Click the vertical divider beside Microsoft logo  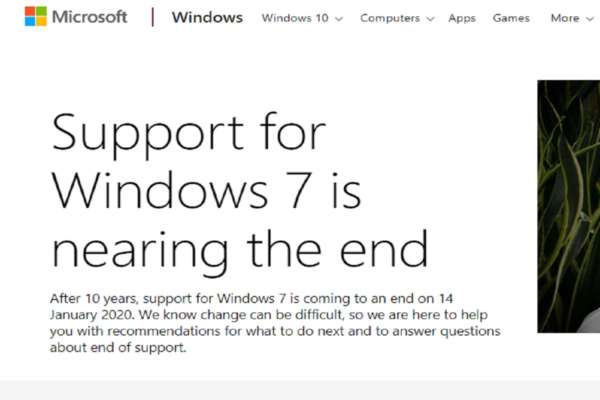click(153, 17)
